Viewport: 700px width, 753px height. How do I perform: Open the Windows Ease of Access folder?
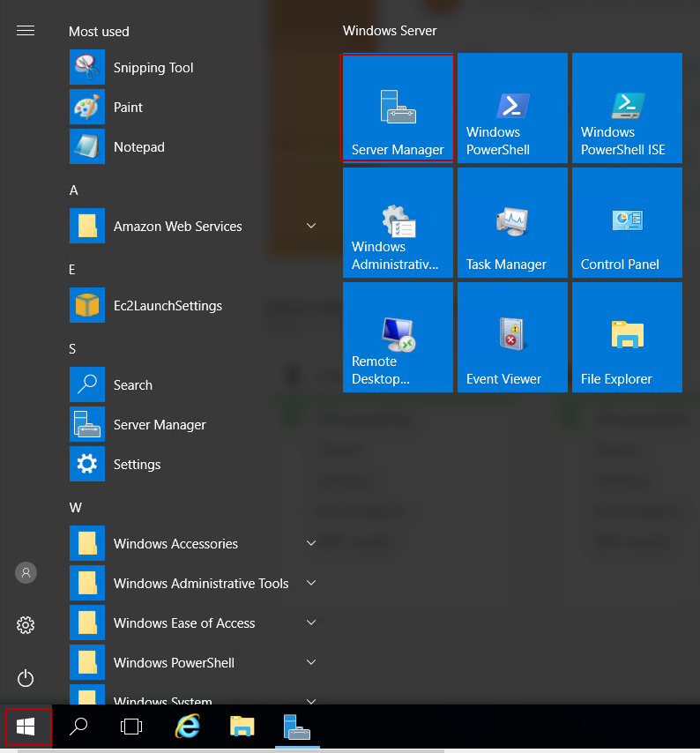click(195, 623)
